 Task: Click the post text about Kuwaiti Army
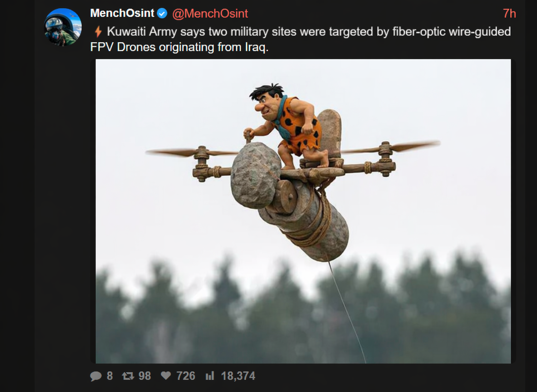(x=300, y=39)
